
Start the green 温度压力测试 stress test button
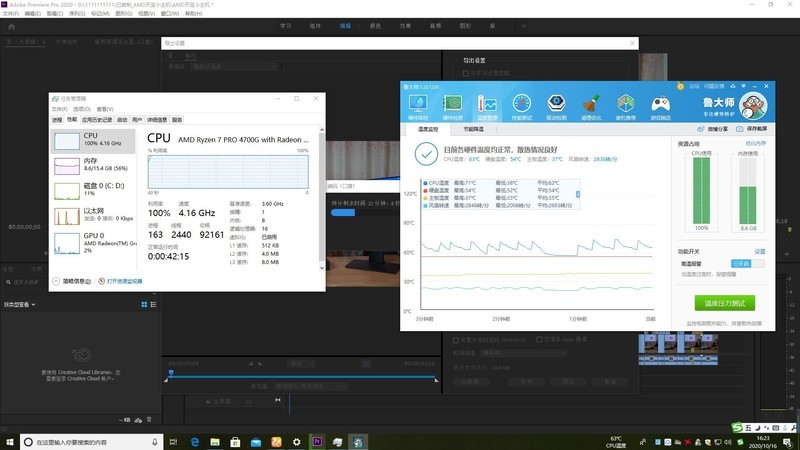724,302
